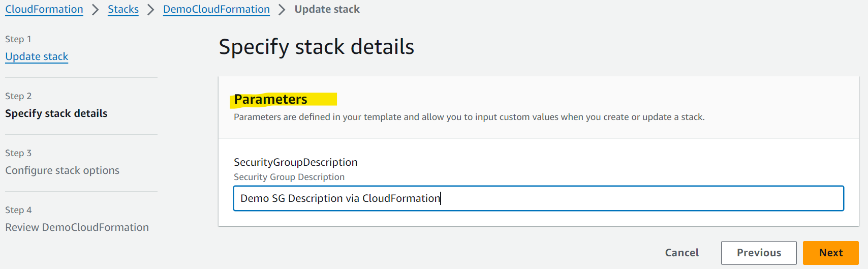Screen dimensions: 868x269
Task: Cancel the stack update
Action: [681, 253]
